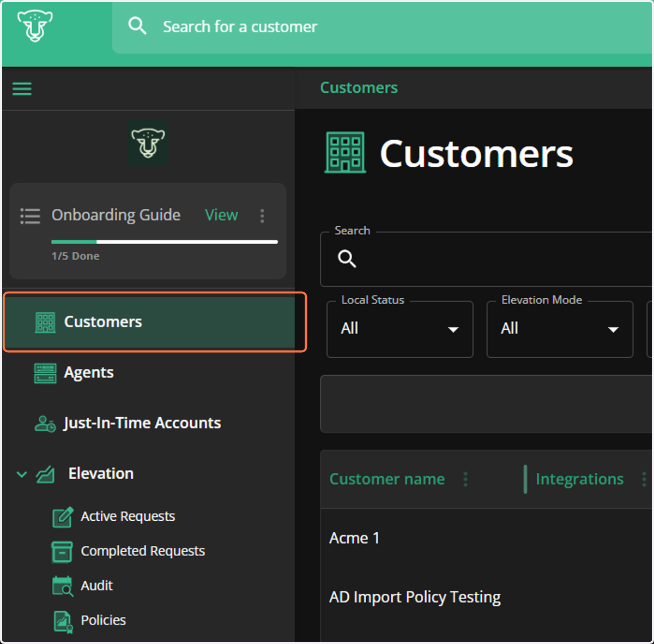Focus the customers table Search field
This screenshot has height=644, width=654.
pos(486,259)
